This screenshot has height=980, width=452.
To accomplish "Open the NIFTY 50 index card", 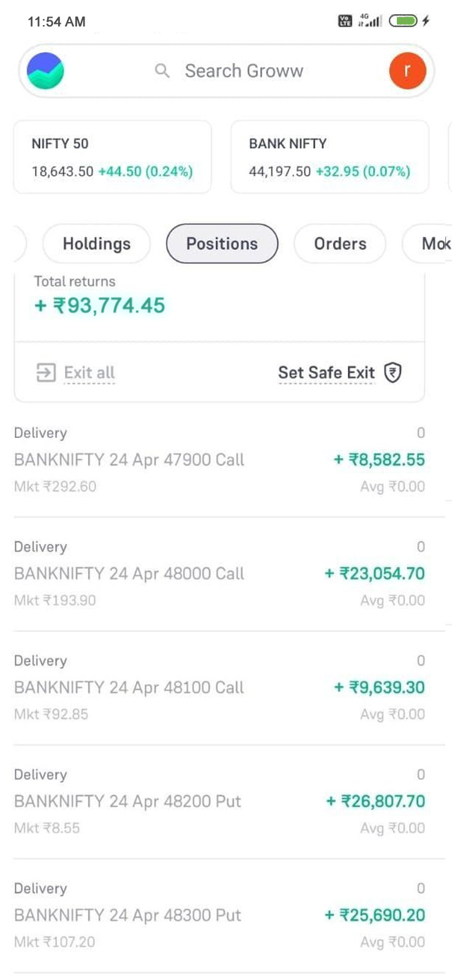I will [x=113, y=157].
